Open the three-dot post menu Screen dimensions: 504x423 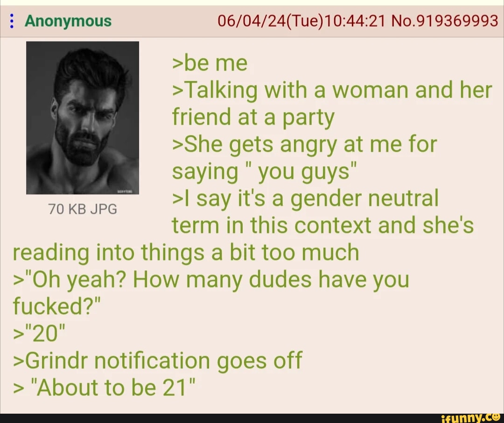click(12, 21)
